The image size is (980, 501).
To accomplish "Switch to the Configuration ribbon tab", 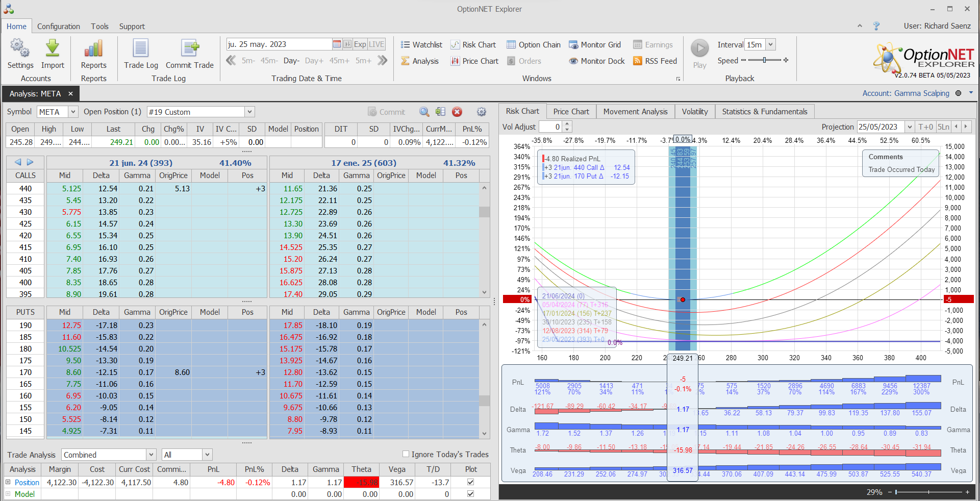I will coord(58,27).
